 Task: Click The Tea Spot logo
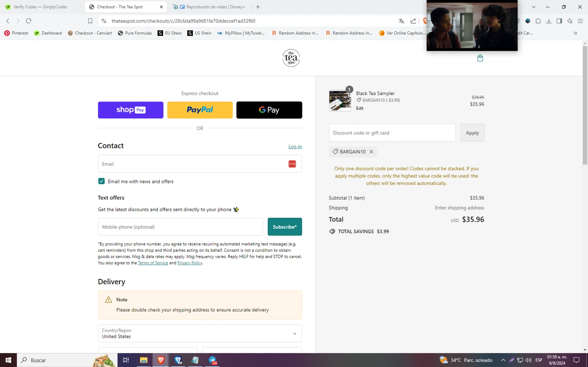click(291, 58)
